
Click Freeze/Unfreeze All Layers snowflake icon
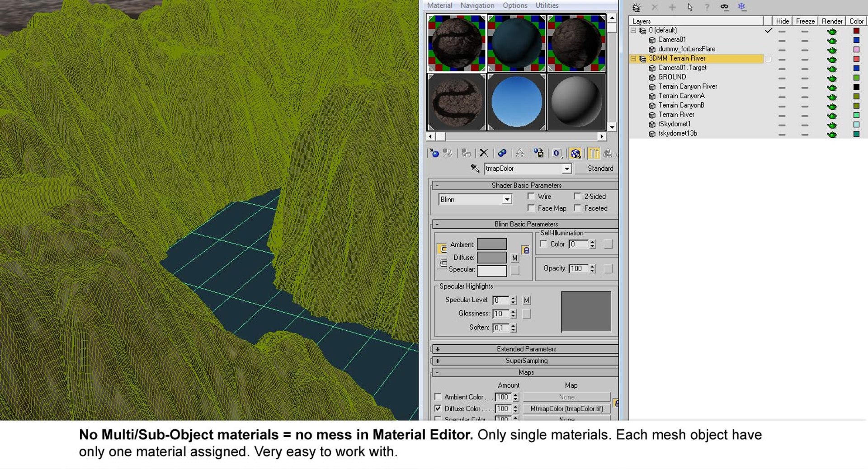pos(741,7)
